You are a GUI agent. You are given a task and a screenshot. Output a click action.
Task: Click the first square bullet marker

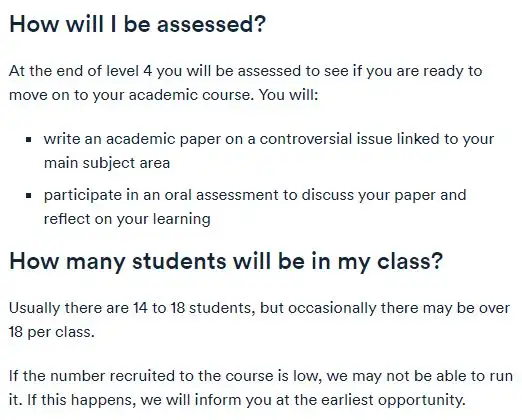[x=29, y=139]
